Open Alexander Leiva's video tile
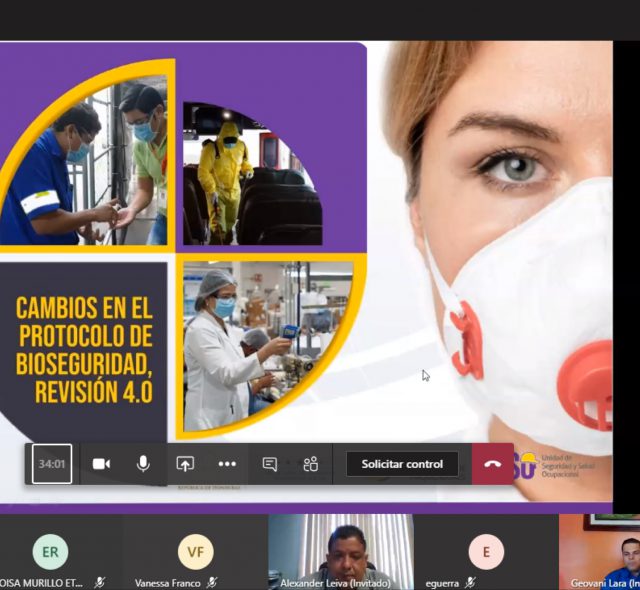 tap(341, 550)
